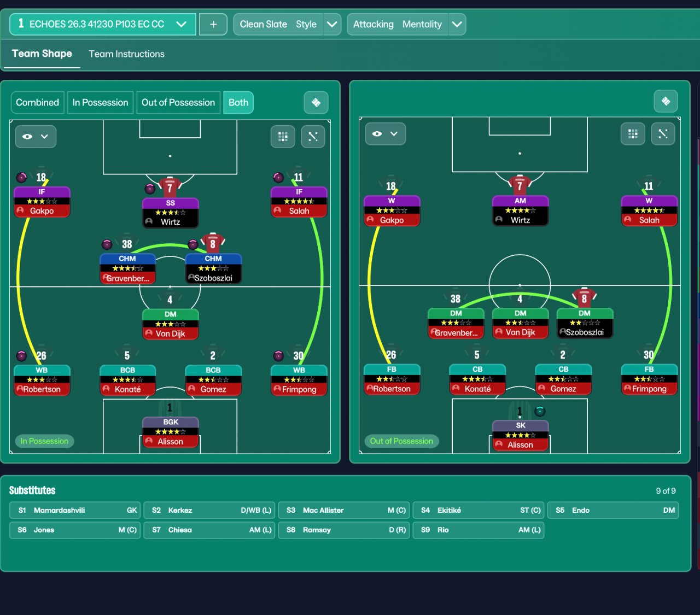Click the instruction badge beside Gravenberch's number 38
Viewport: 700px width, 615px height.
click(x=107, y=244)
